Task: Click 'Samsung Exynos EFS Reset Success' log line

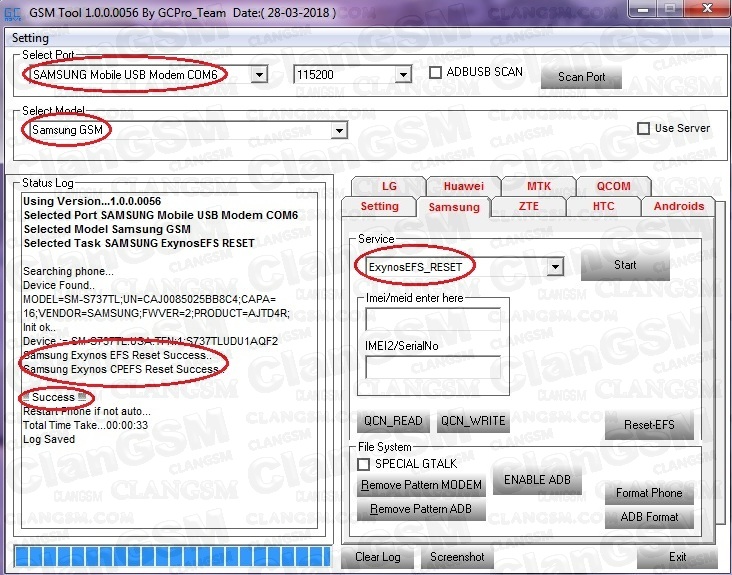Action: pos(118,356)
